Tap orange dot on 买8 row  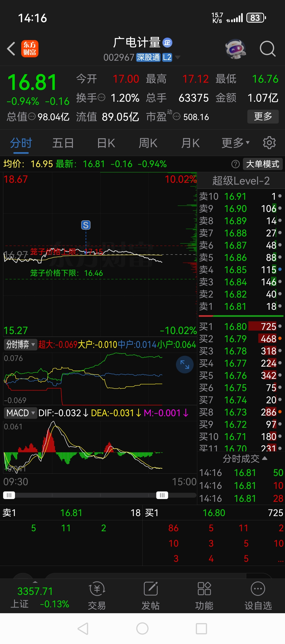(x=280, y=411)
